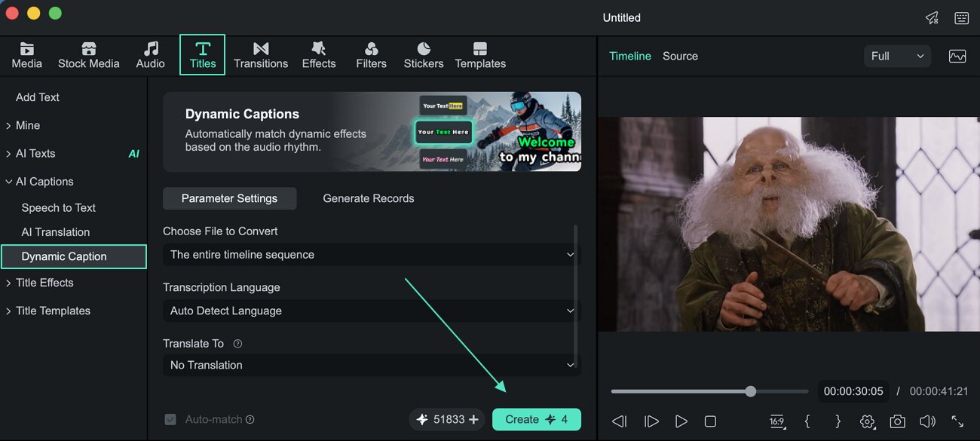Screen dimensions: 980x441
Task: Stop the preview playback
Action: (x=710, y=421)
